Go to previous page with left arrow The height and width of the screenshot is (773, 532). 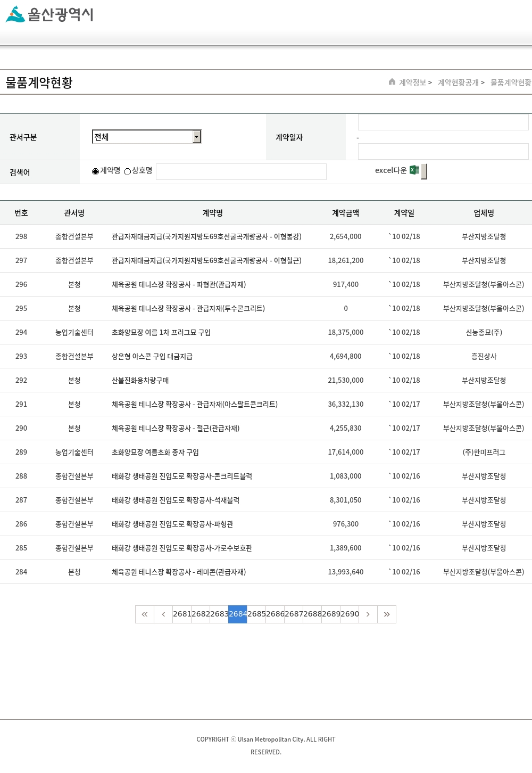pyautogui.click(x=163, y=614)
